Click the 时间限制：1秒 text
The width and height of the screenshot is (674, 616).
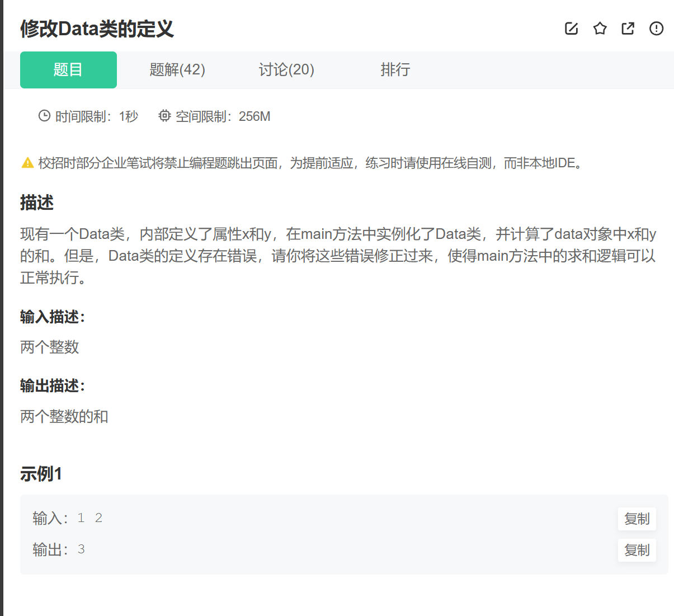(x=96, y=116)
